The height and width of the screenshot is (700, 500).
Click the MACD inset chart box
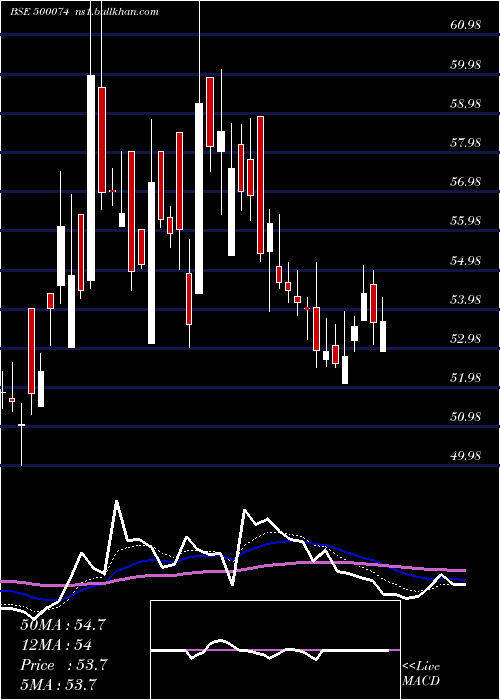click(x=275, y=650)
